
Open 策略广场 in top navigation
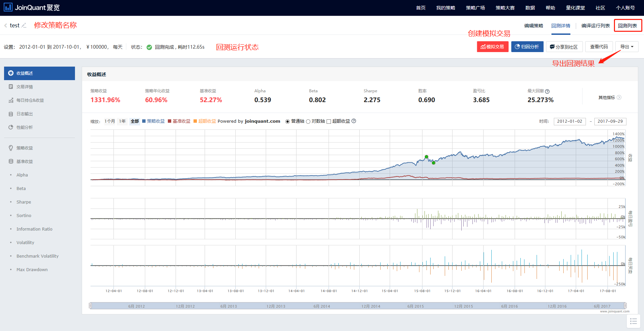click(x=475, y=8)
